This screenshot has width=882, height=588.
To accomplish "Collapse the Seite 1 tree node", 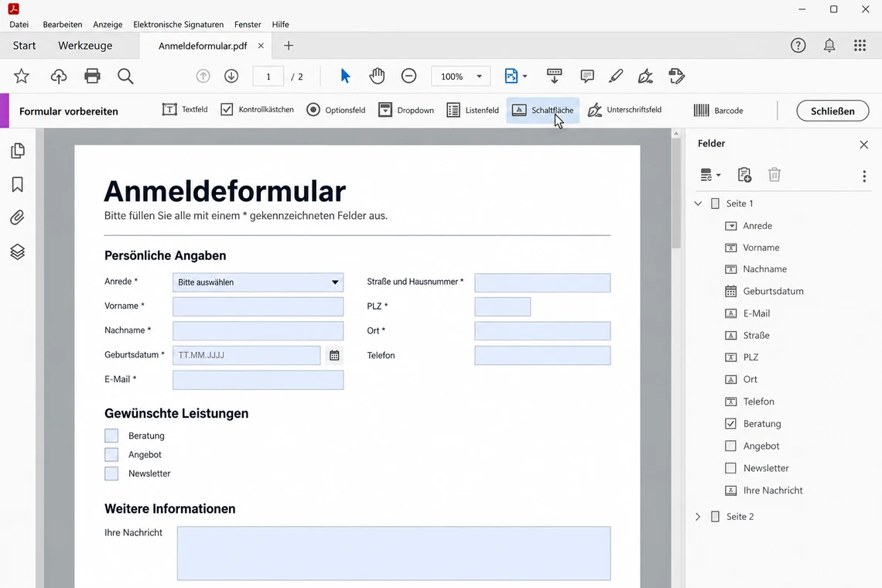I will coord(698,203).
